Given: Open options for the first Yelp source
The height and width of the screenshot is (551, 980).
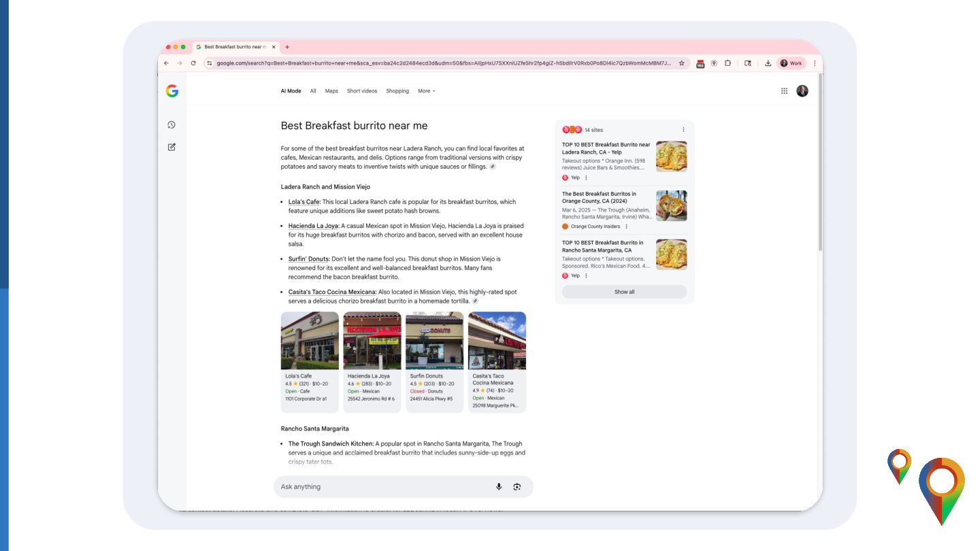Looking at the screenshot, I should click(x=587, y=178).
